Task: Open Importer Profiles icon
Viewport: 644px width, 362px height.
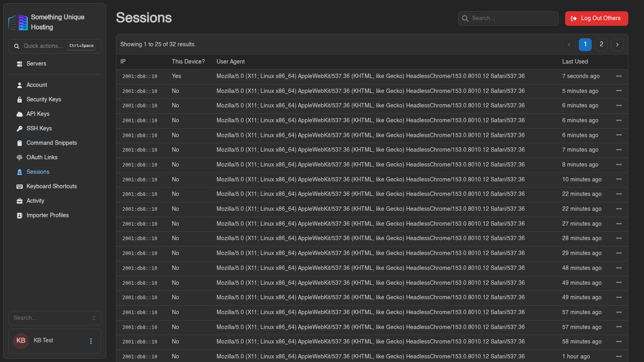Action: click(19, 216)
